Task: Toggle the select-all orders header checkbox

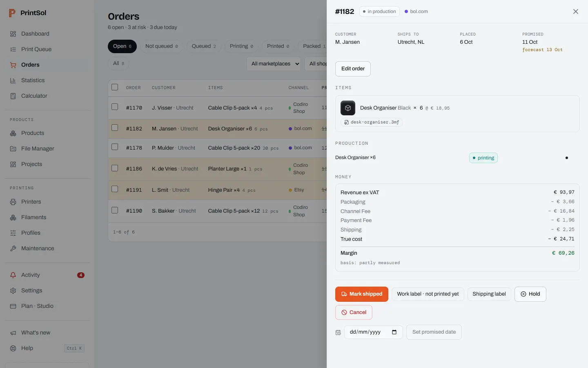Action: [x=115, y=87]
